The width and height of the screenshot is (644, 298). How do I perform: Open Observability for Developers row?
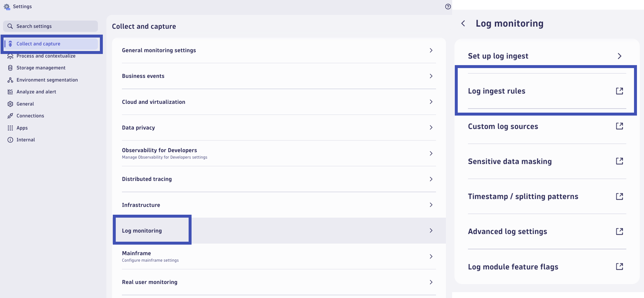[279, 153]
